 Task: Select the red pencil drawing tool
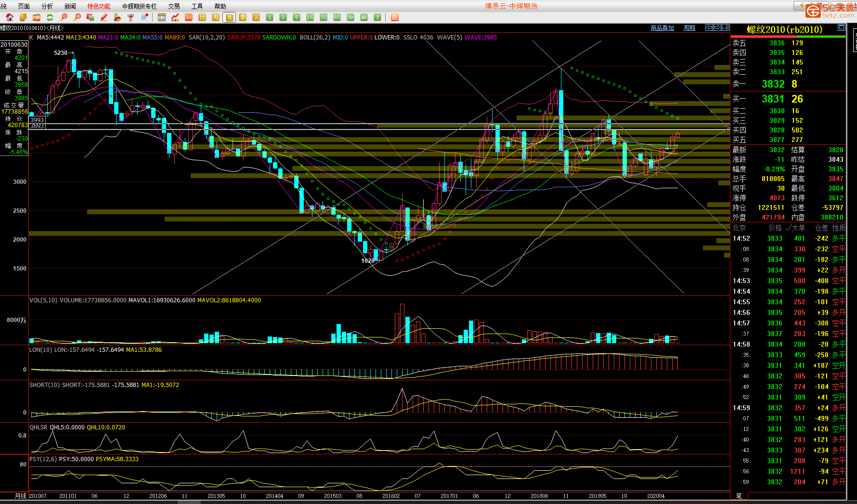tap(104, 17)
